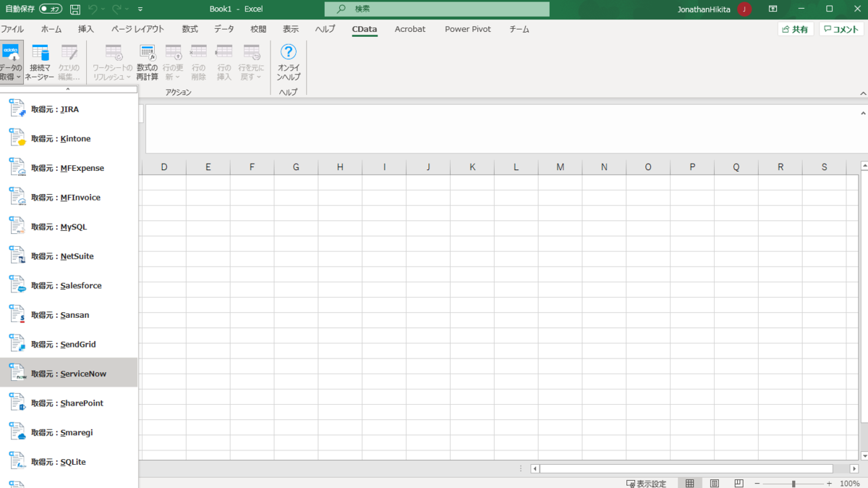The height and width of the screenshot is (488, 868).
Task: Click the 取得元 : MySQL connector icon
Action: tap(17, 226)
